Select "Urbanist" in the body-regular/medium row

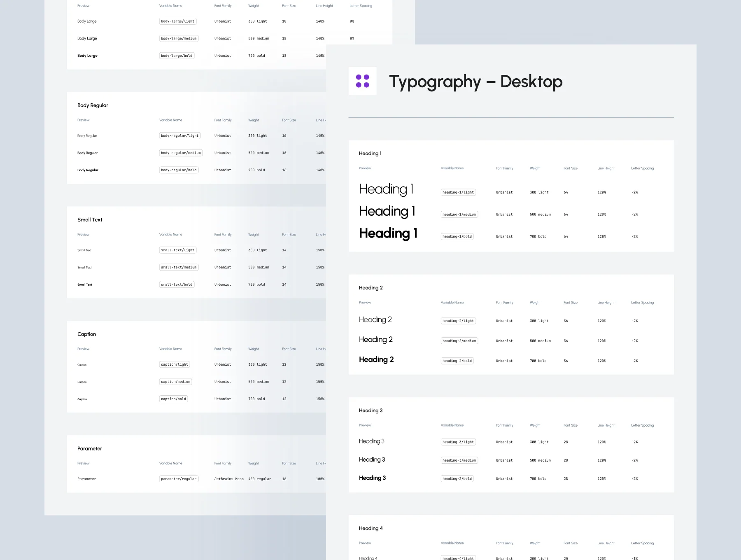223,153
